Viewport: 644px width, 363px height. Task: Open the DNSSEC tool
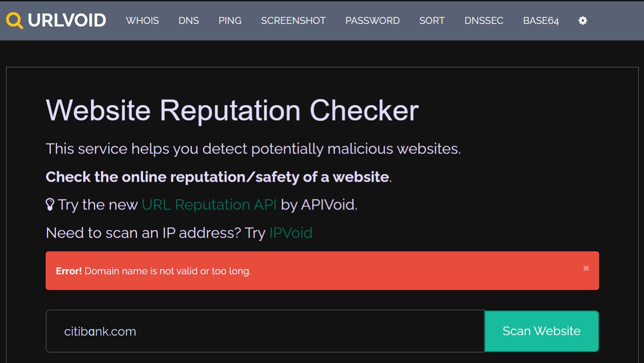click(484, 20)
